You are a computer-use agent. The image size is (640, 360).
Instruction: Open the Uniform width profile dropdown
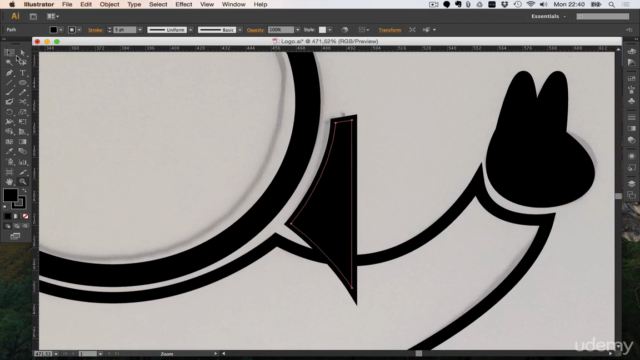coord(191,30)
